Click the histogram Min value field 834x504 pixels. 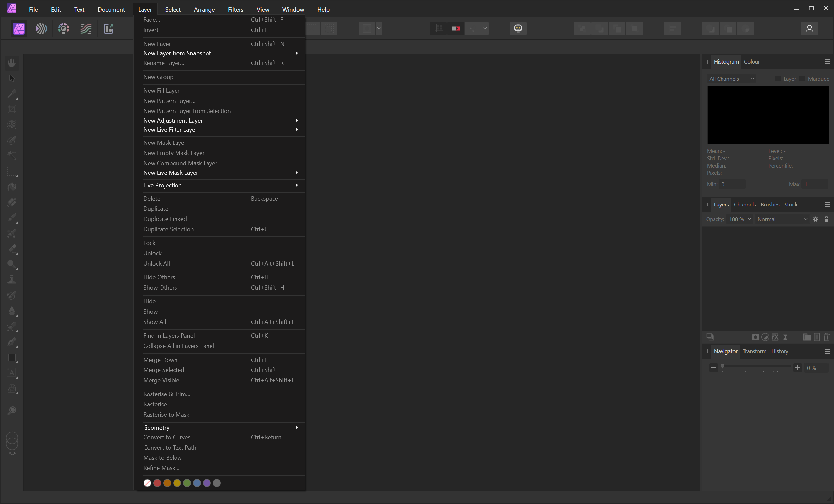click(x=732, y=184)
